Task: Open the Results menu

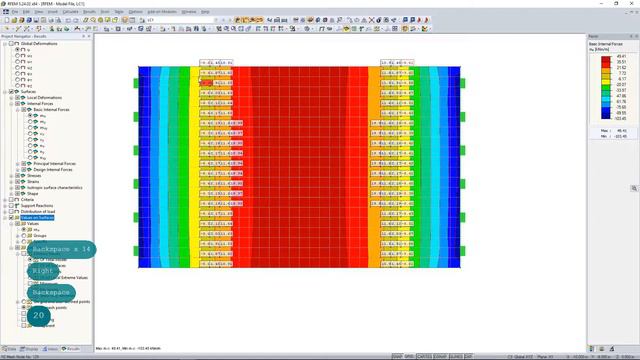Action: pos(89,12)
